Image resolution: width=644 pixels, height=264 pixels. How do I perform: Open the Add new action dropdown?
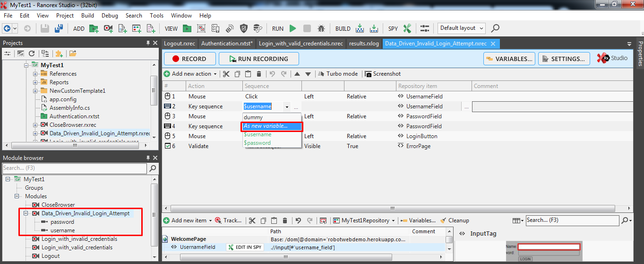[x=190, y=74]
